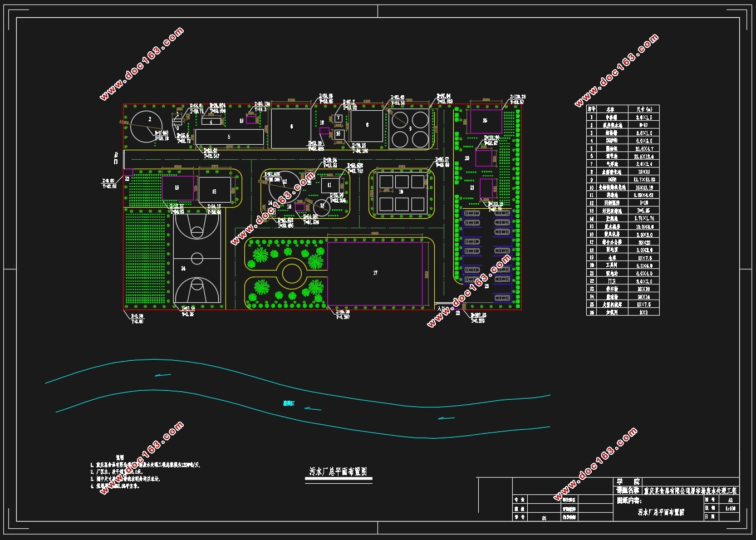Click building number 21 label
This screenshot has width=756, height=540.
tap(472, 188)
